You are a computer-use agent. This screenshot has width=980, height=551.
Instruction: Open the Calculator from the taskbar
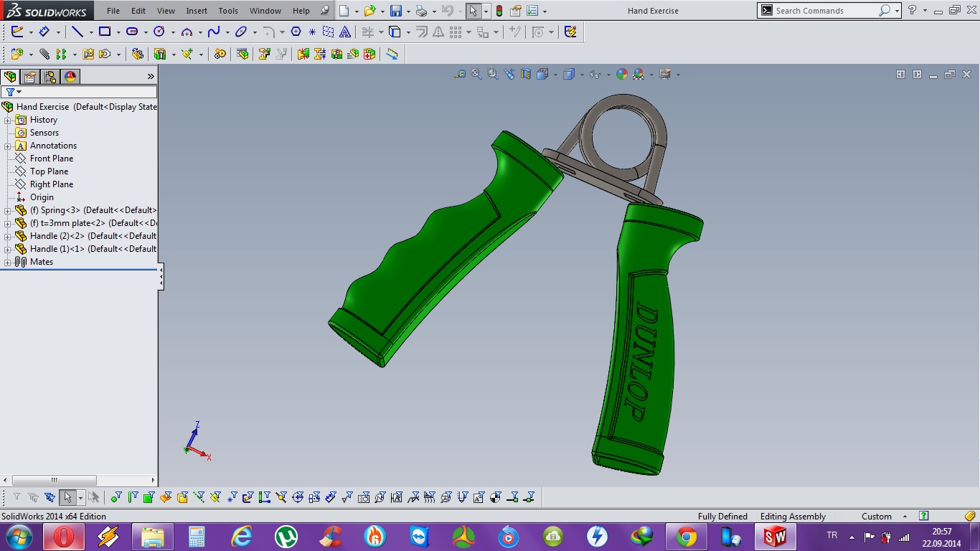click(197, 537)
